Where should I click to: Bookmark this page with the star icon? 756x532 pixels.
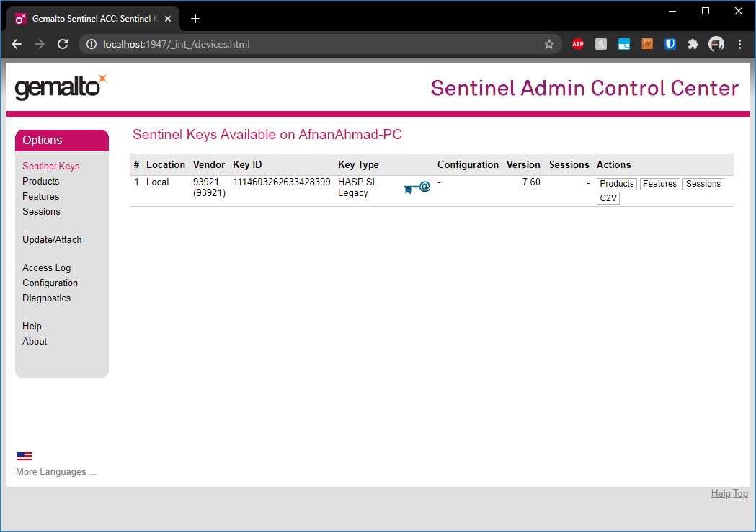549,44
